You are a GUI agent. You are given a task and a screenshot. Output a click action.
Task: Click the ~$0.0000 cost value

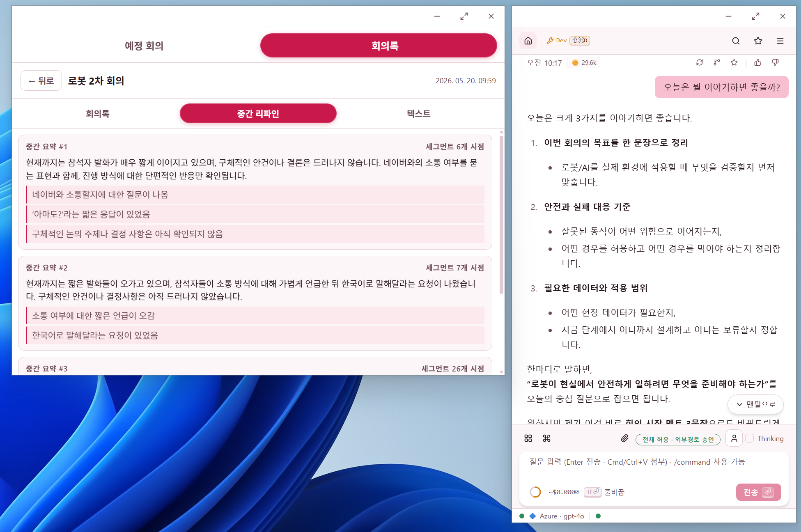pos(564,492)
